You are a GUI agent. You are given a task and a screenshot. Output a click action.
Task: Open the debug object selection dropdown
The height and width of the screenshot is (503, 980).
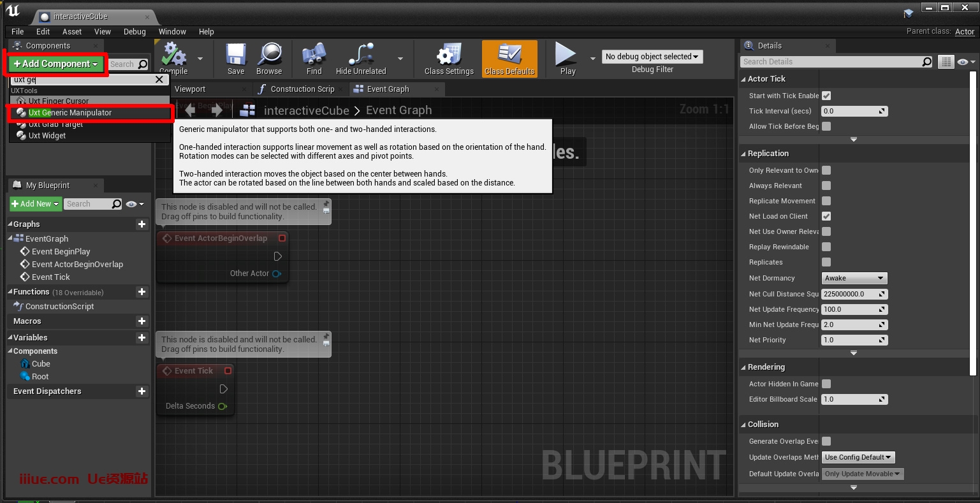(x=652, y=57)
